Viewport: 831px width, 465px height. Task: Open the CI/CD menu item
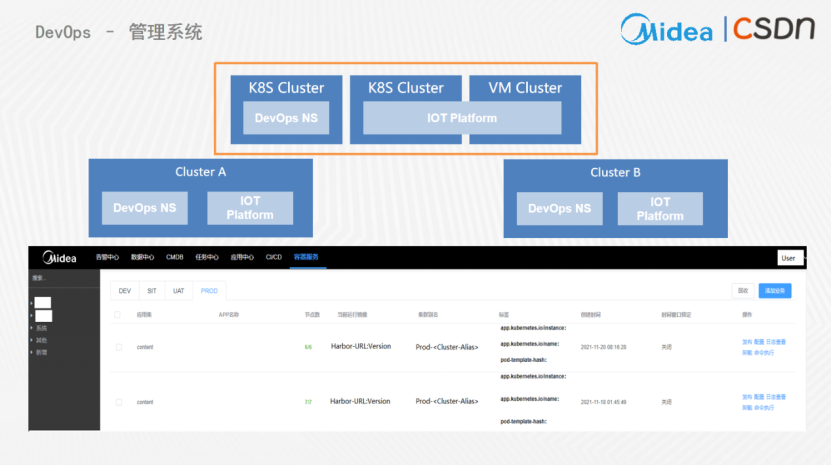(273, 257)
